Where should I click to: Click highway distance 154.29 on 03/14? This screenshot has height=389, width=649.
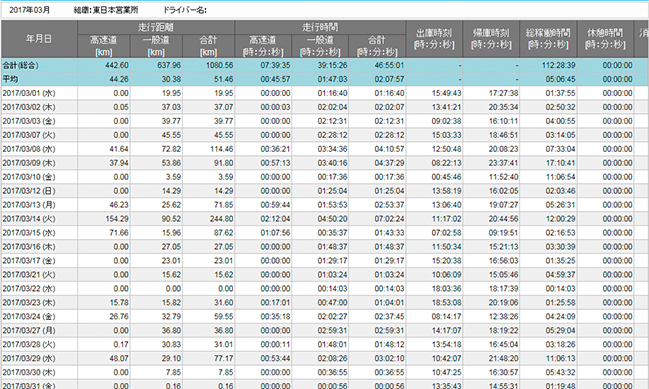point(117,219)
